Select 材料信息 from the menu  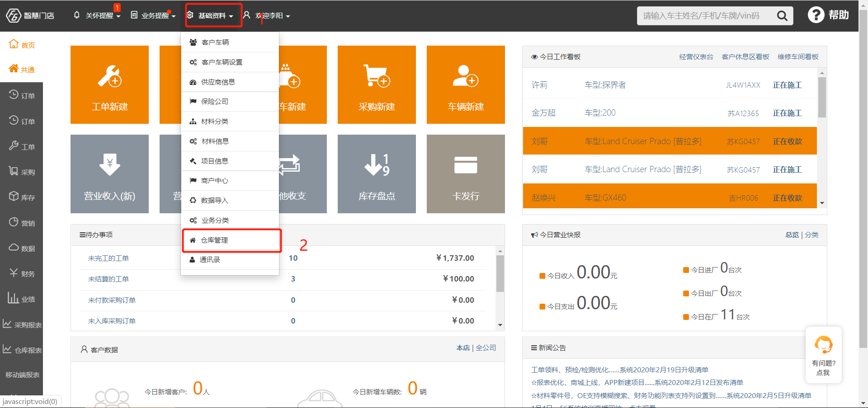230,141
